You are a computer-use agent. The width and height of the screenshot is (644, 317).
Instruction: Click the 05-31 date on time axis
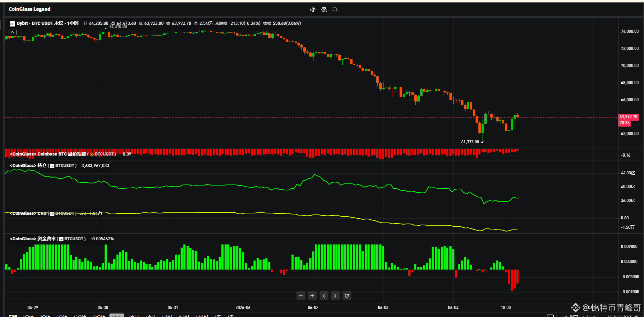(173, 308)
